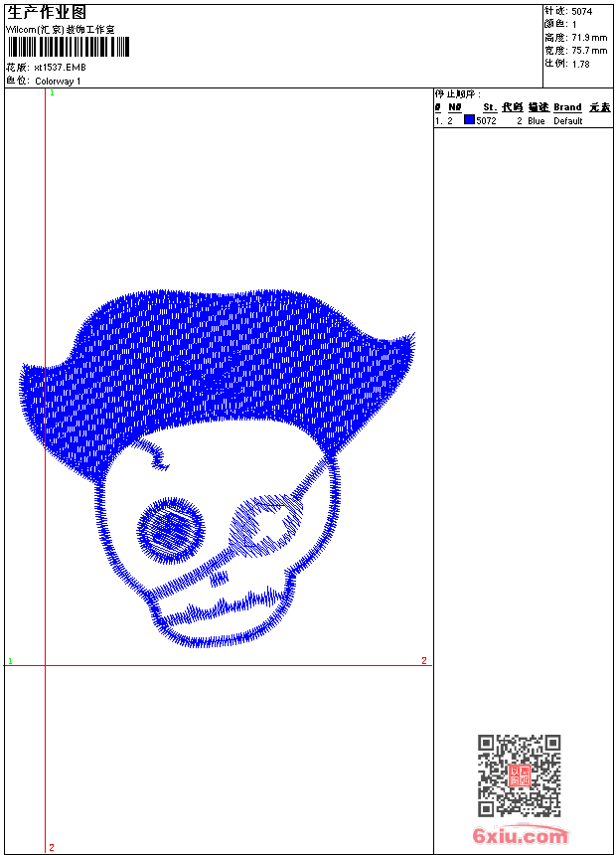Screen dimensions: 616x855
Task: Click the 描述 column header
Action: pos(538,107)
